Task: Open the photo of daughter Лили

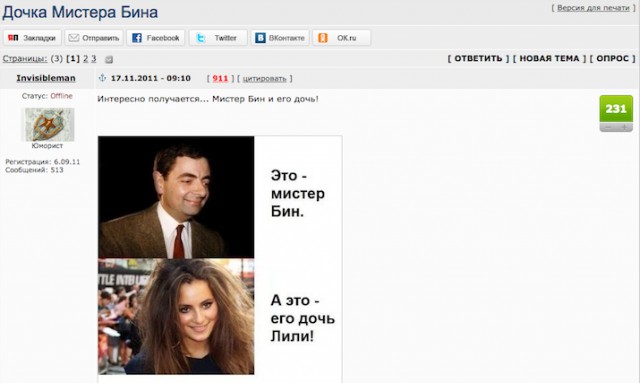Action: tap(176, 316)
